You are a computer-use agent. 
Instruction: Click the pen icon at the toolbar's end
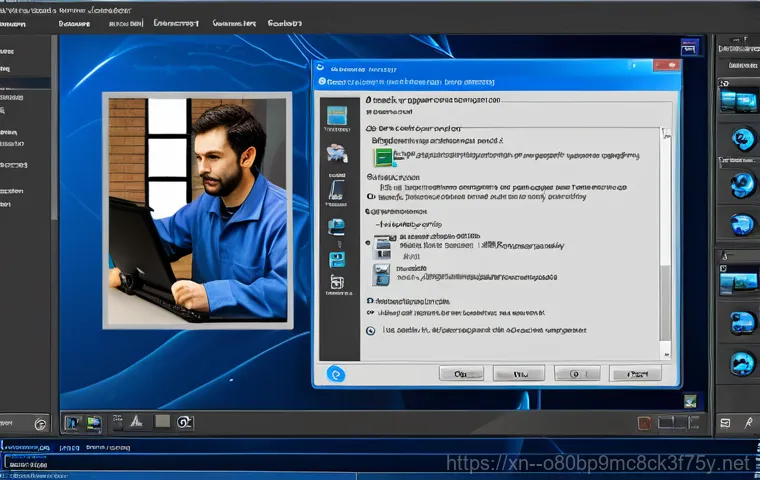748,423
